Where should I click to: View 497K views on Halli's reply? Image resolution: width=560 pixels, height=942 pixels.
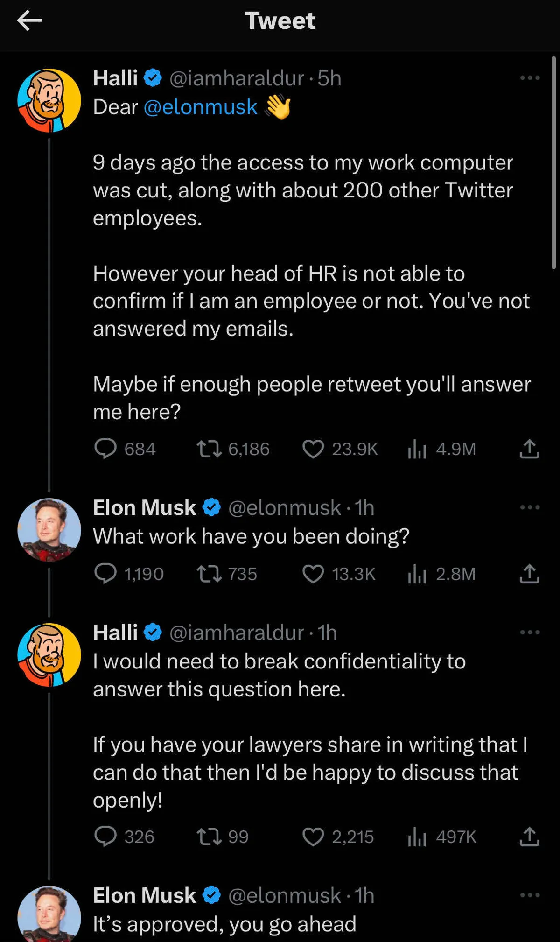[417, 837]
